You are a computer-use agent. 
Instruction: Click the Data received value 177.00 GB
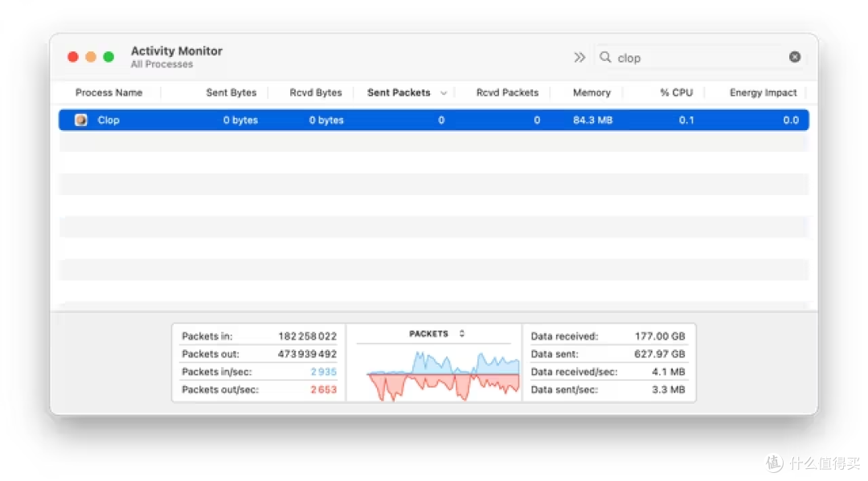660,336
